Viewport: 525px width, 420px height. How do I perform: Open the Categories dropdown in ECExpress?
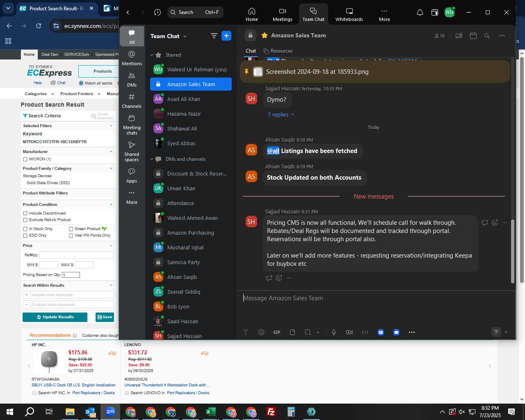pos(39,94)
